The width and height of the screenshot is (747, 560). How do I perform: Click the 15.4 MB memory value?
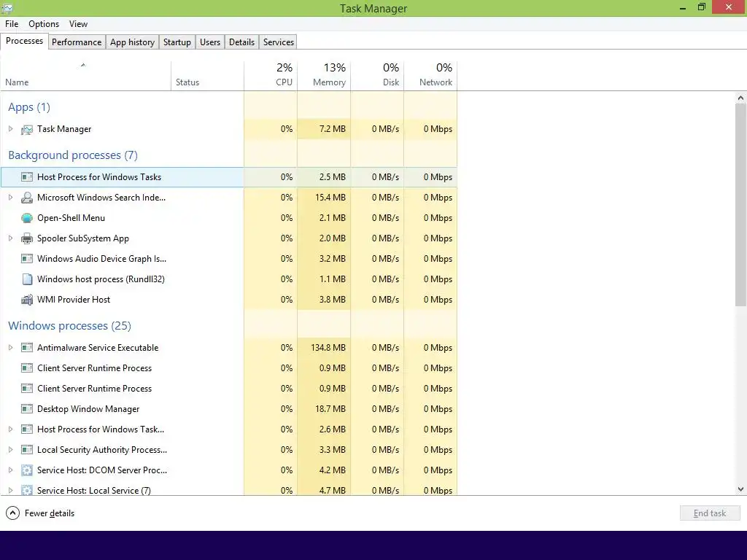pyautogui.click(x=330, y=198)
